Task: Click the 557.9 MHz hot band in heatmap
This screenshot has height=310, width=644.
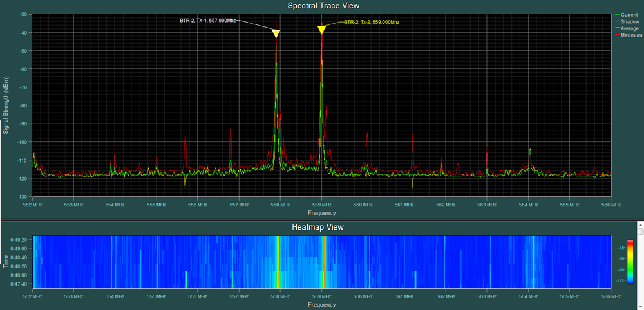Action: click(x=278, y=262)
